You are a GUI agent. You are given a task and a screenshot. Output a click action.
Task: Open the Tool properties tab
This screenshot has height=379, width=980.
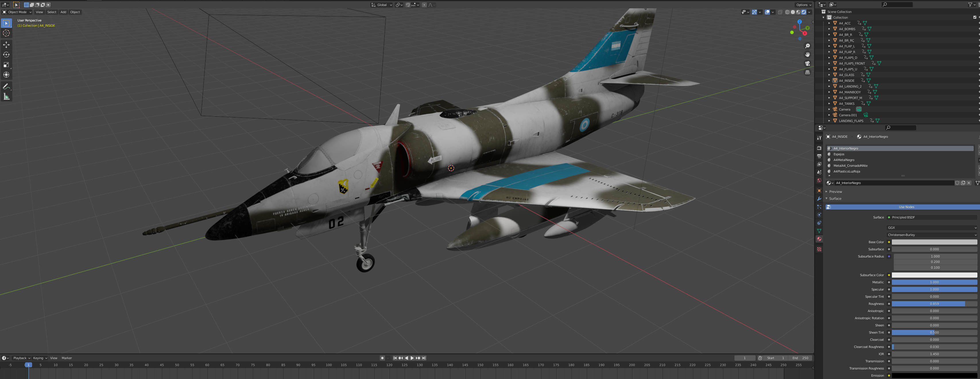819,138
